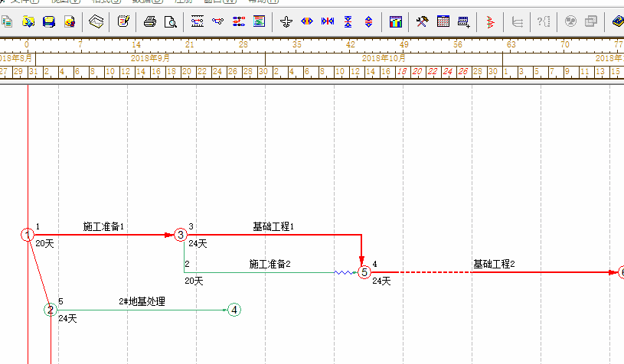Select node 5 on the critical path
This screenshot has height=364, width=624.
click(364, 272)
